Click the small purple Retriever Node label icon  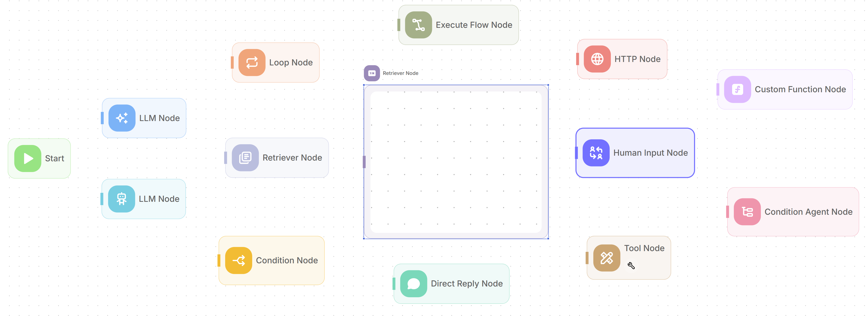372,73
